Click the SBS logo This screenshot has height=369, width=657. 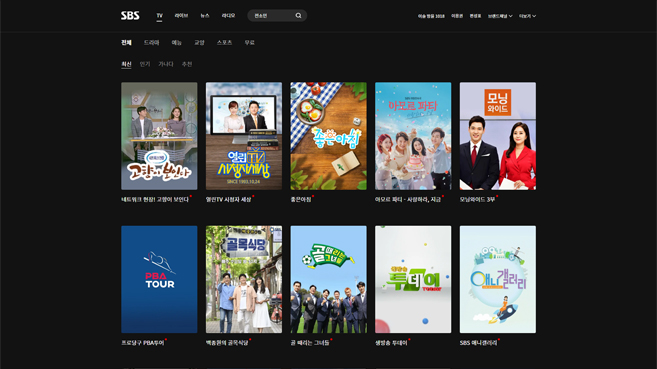[x=130, y=15]
